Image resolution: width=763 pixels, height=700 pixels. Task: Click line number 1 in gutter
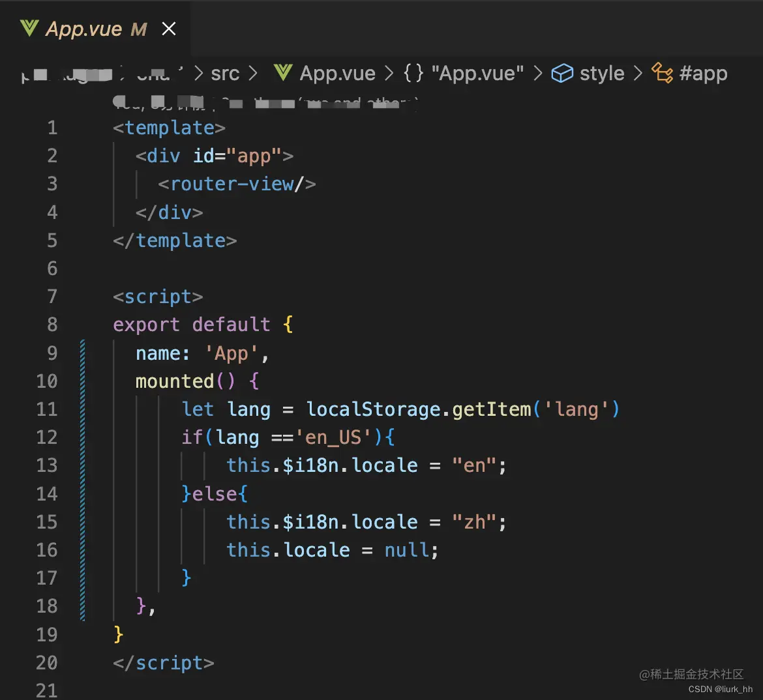coord(52,128)
